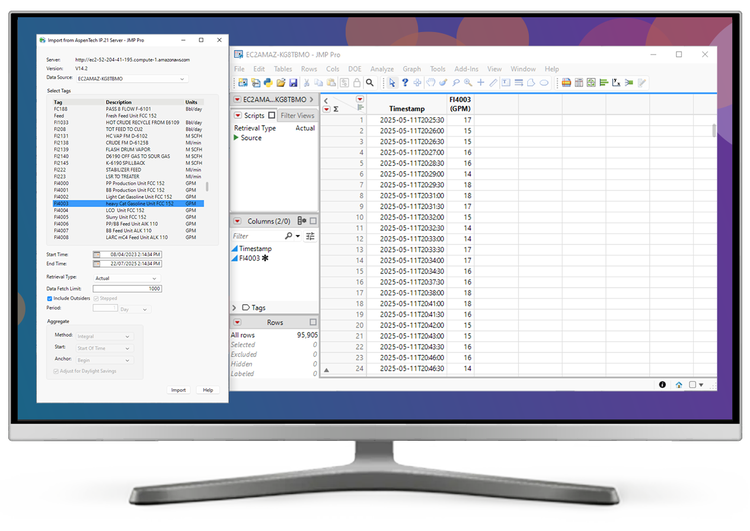Expand the Tags section chevron
Viewport: 750px width, 531px height.
[x=234, y=308]
